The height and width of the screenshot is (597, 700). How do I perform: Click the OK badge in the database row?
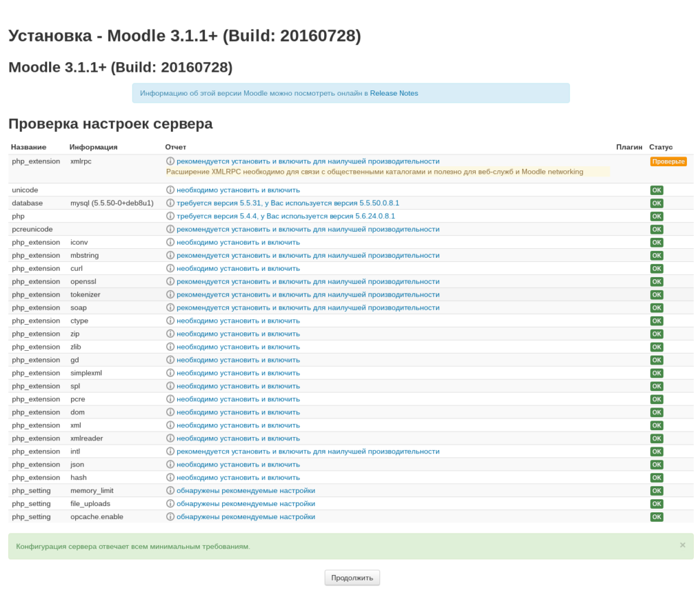pyautogui.click(x=657, y=203)
